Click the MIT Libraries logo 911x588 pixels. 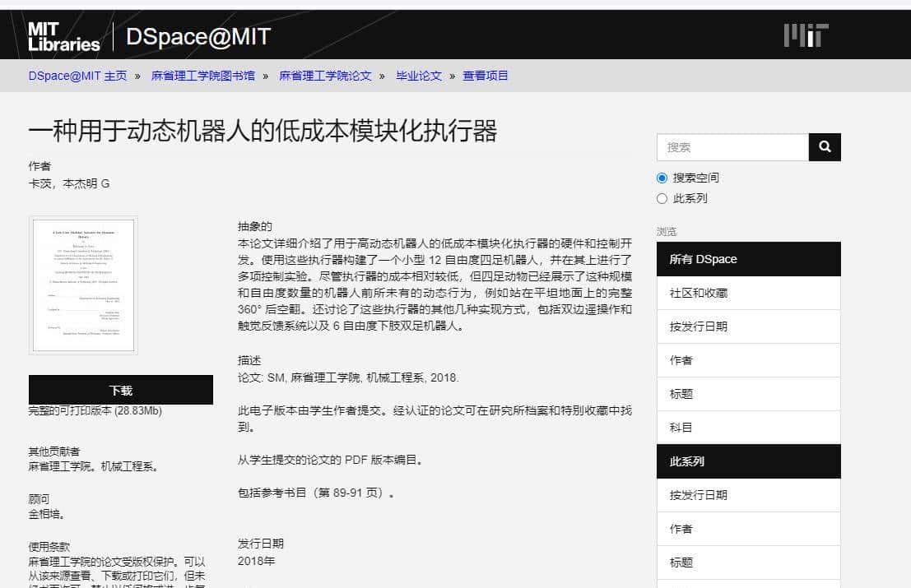tap(63, 34)
